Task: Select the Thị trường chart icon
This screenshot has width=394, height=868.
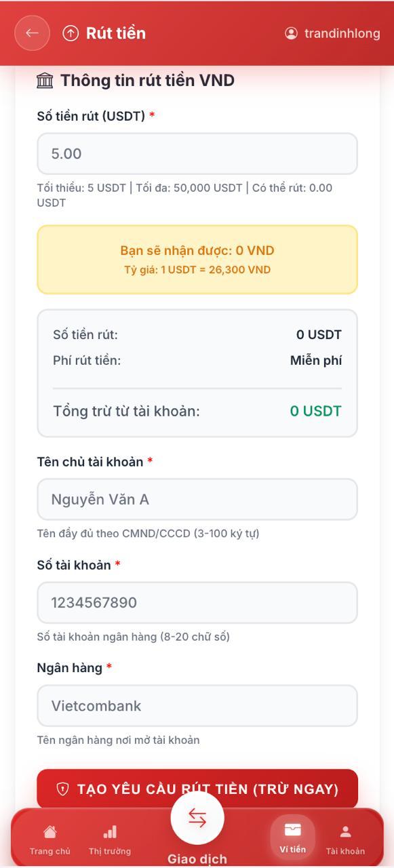Action: coord(111,830)
